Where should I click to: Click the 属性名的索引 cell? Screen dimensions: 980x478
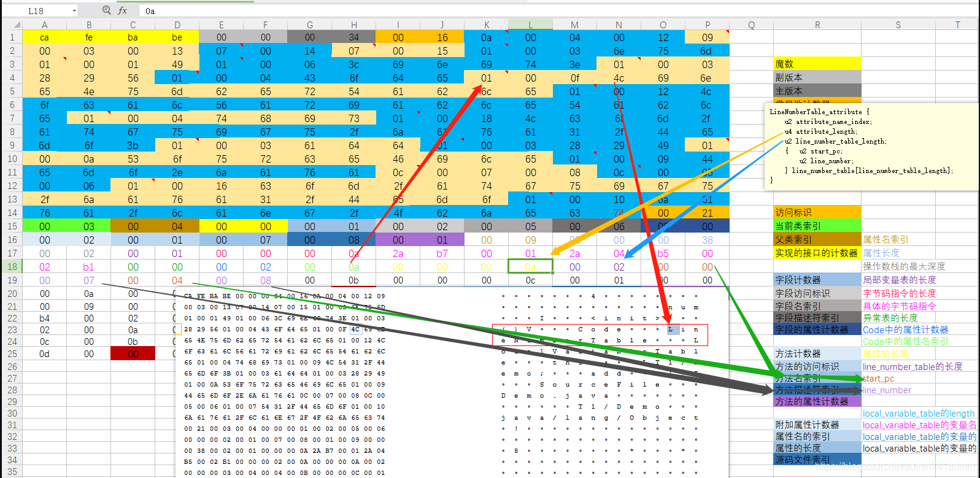[x=817, y=436]
